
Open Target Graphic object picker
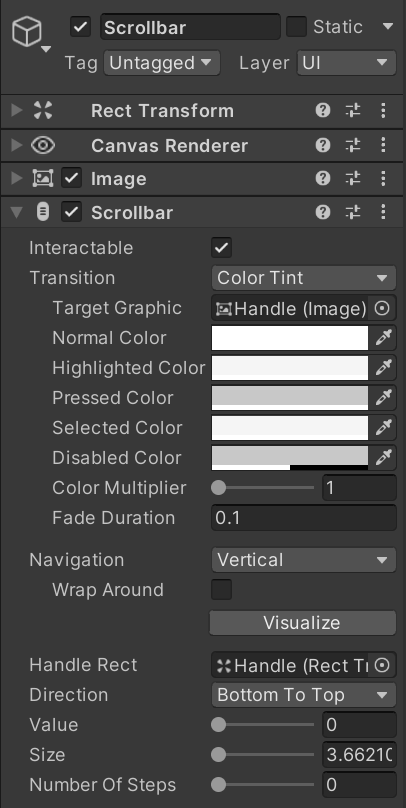(382, 308)
